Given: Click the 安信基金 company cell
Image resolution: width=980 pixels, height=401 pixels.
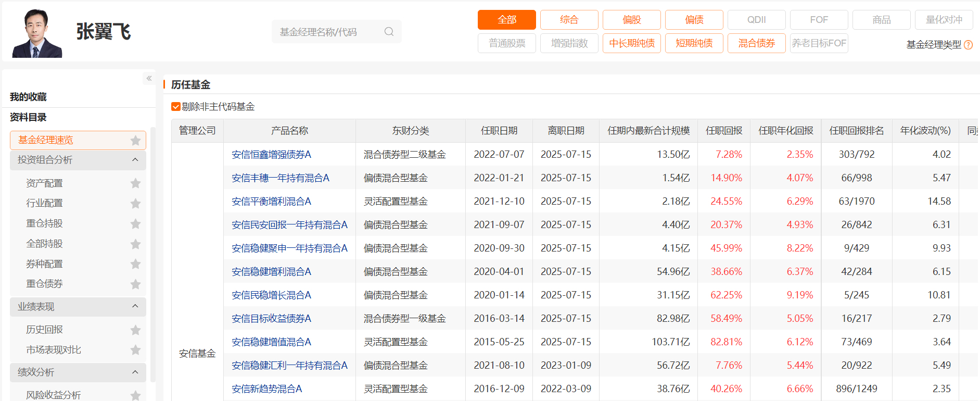Looking at the screenshot, I should click(197, 354).
